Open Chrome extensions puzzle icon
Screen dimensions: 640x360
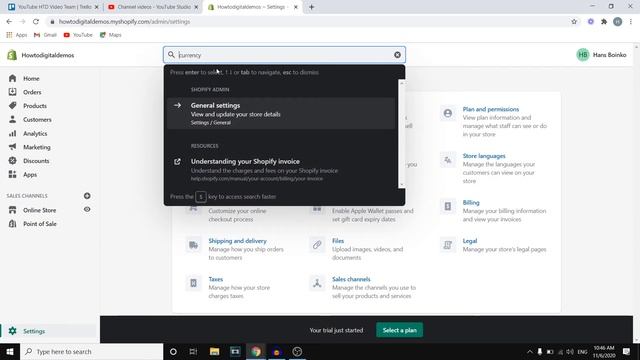604,22
